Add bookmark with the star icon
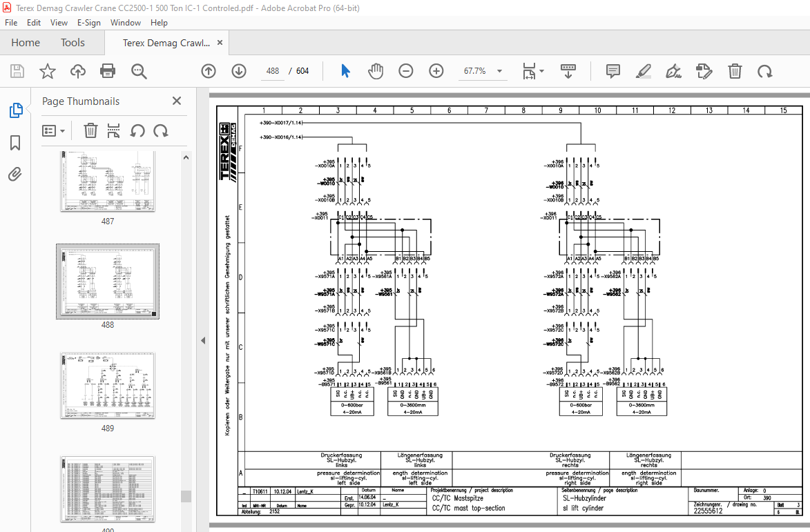The width and height of the screenshot is (810, 532). coord(48,70)
